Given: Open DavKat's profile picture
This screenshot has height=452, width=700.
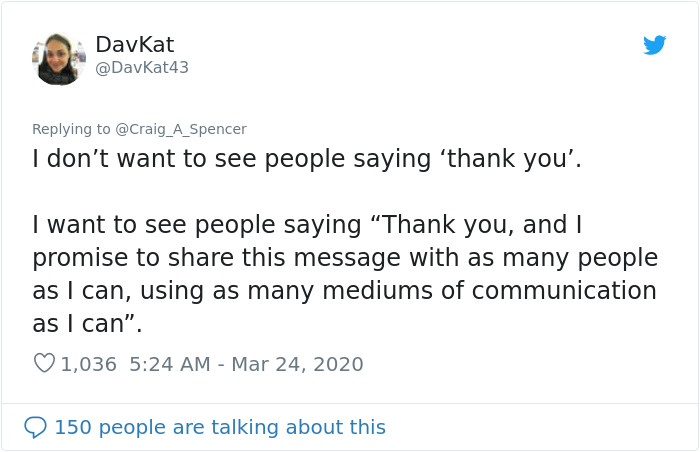Looking at the screenshot, I should pos(59,59).
